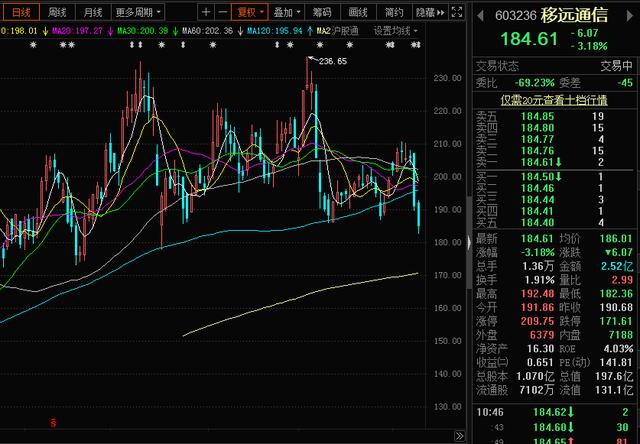Click the current price 184.61 header
This screenshot has height=444, width=640.
[x=529, y=39]
